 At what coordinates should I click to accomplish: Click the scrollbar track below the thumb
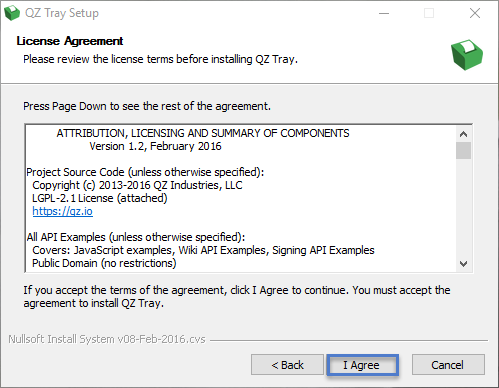tap(463, 207)
